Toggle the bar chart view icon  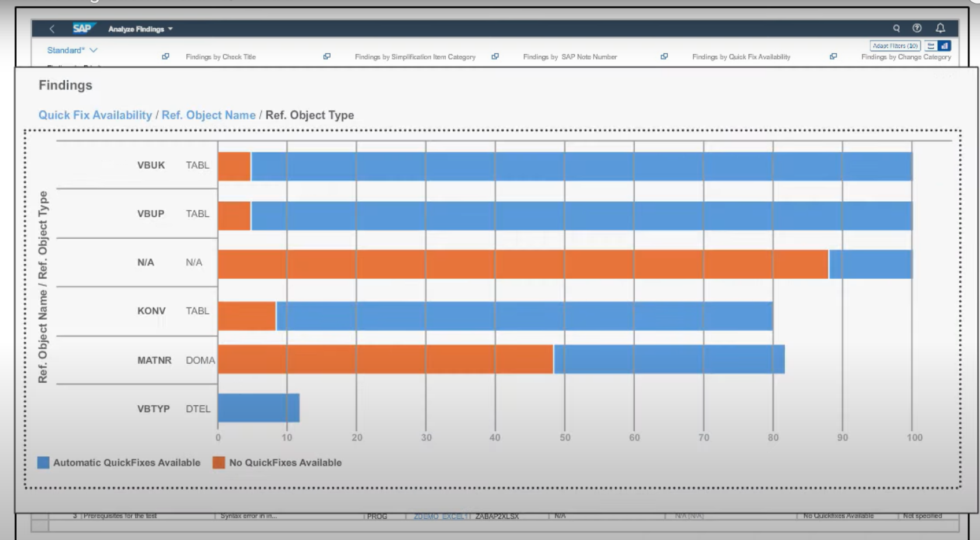(x=945, y=45)
